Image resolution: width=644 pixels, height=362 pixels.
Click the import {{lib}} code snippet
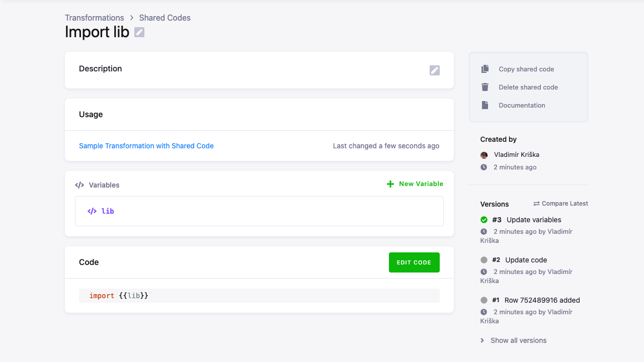(118, 296)
